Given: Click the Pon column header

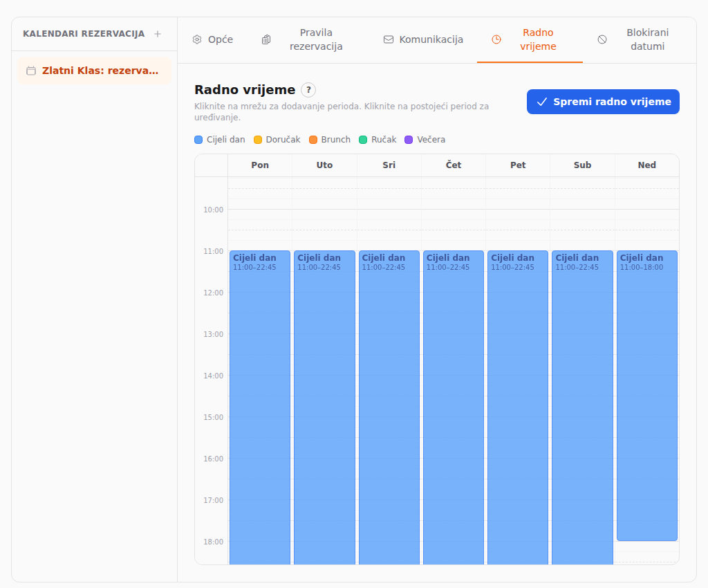Looking at the screenshot, I should pyautogui.click(x=260, y=165).
